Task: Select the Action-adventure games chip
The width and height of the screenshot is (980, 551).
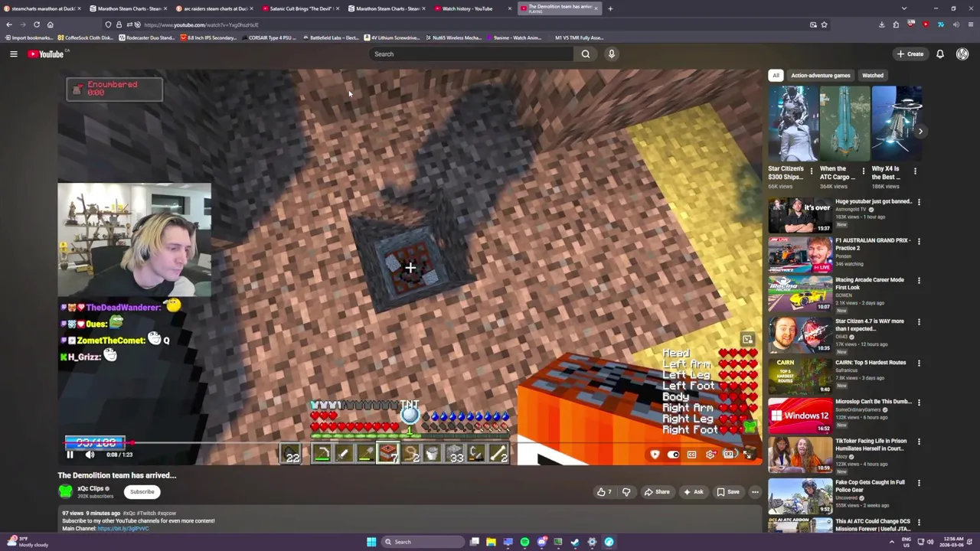Action: pyautogui.click(x=821, y=76)
